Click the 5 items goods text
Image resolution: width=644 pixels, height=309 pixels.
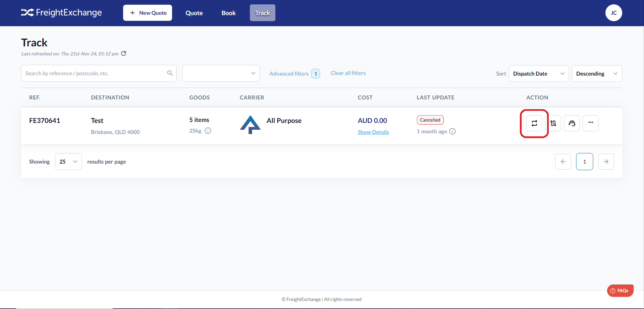tap(199, 120)
